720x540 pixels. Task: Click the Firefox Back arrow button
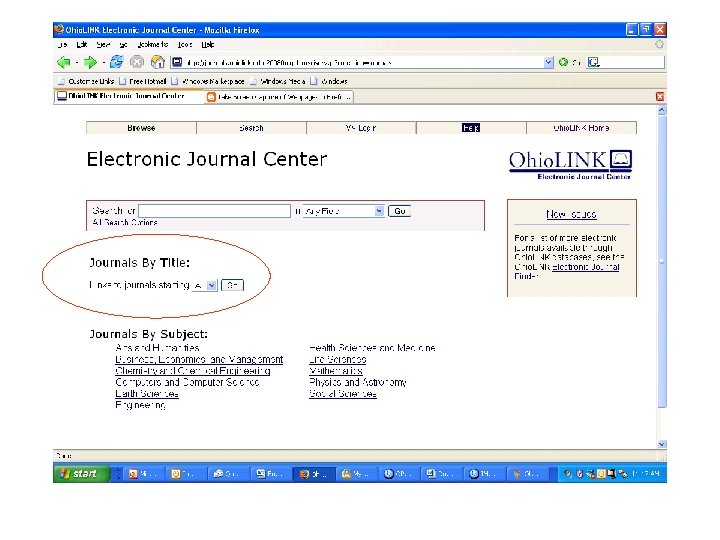[x=63, y=62]
